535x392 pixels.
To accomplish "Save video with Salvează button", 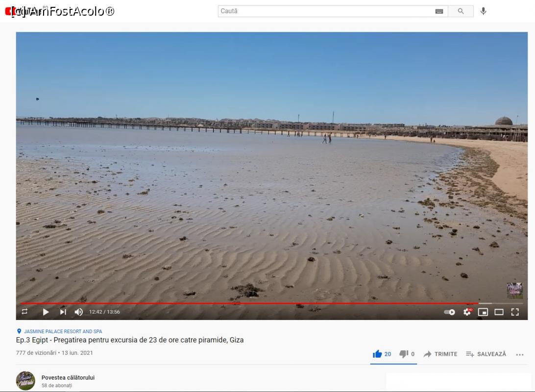I will (486, 354).
